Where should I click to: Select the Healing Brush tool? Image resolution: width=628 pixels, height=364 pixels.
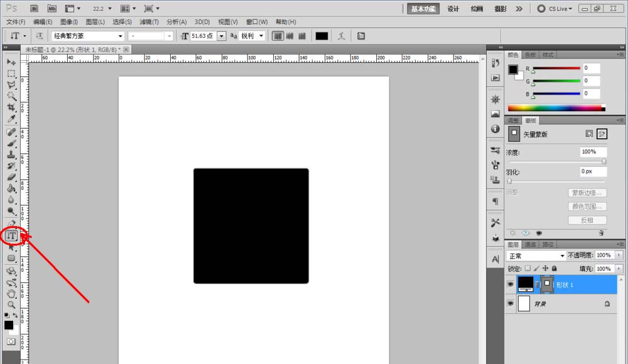[11, 132]
